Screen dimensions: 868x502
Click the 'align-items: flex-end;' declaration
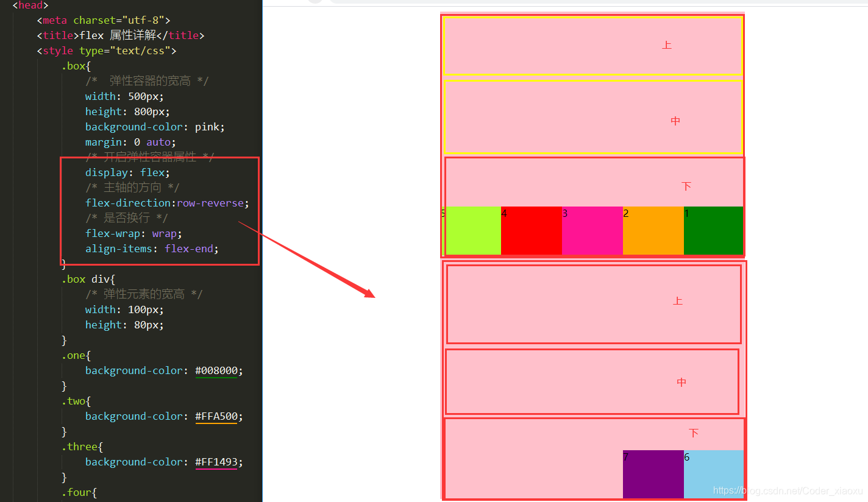[x=152, y=249]
